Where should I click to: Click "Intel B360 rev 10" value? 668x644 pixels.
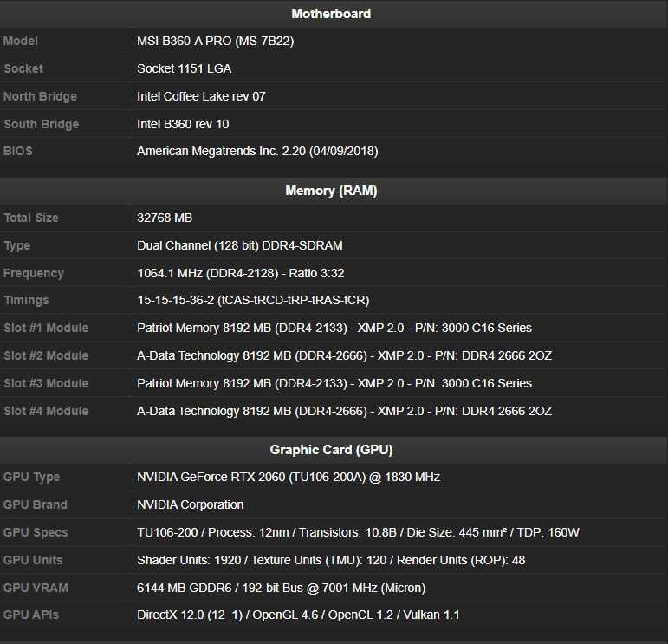[183, 125]
